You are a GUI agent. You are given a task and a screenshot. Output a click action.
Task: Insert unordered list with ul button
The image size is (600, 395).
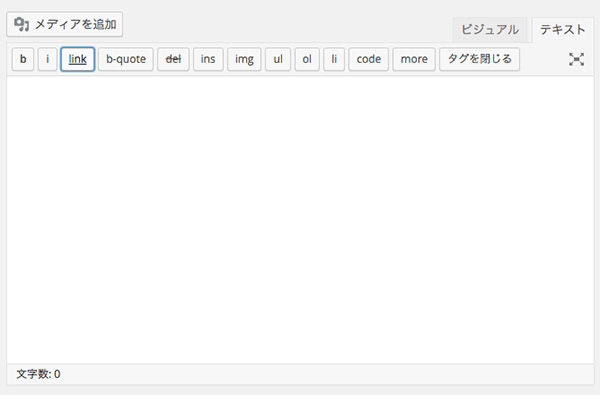click(x=278, y=59)
